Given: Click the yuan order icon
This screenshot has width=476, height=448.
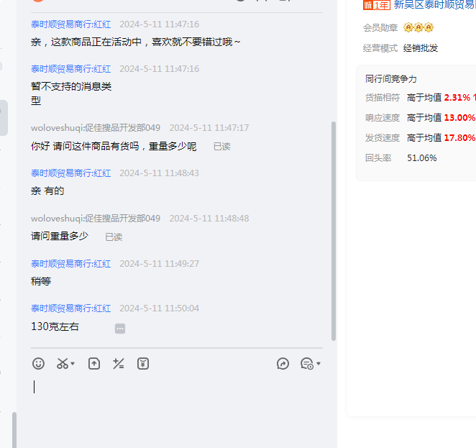Looking at the screenshot, I should pos(143,364).
